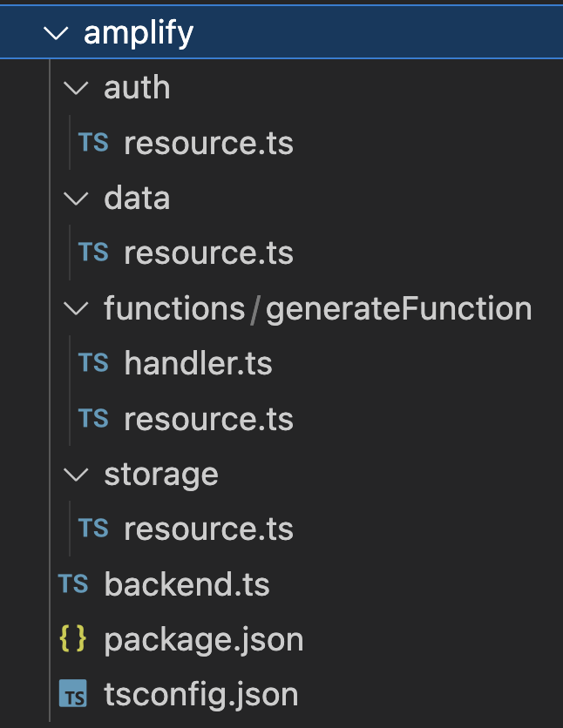563x728 pixels.
Task: Click the curly braces icon beside package.json
Action: (73, 639)
